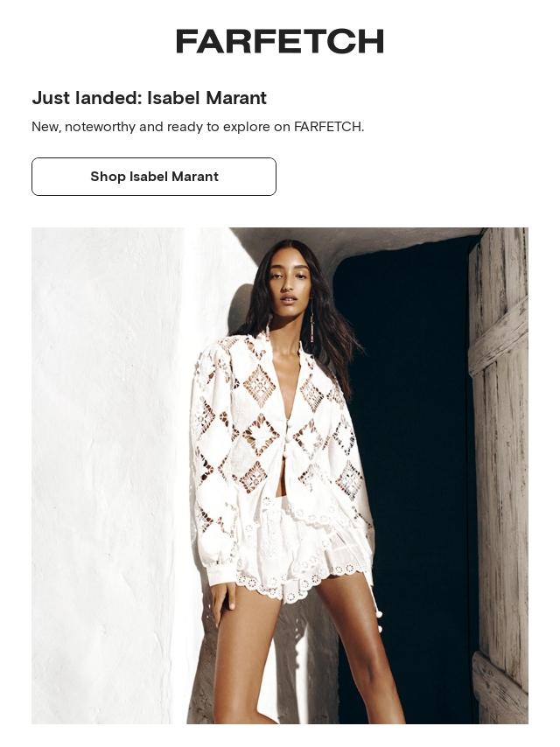Image resolution: width=560 pixels, height=747 pixels.
Task: Click the 'New, noteworthy and ready' subtitle text
Action: (x=198, y=127)
